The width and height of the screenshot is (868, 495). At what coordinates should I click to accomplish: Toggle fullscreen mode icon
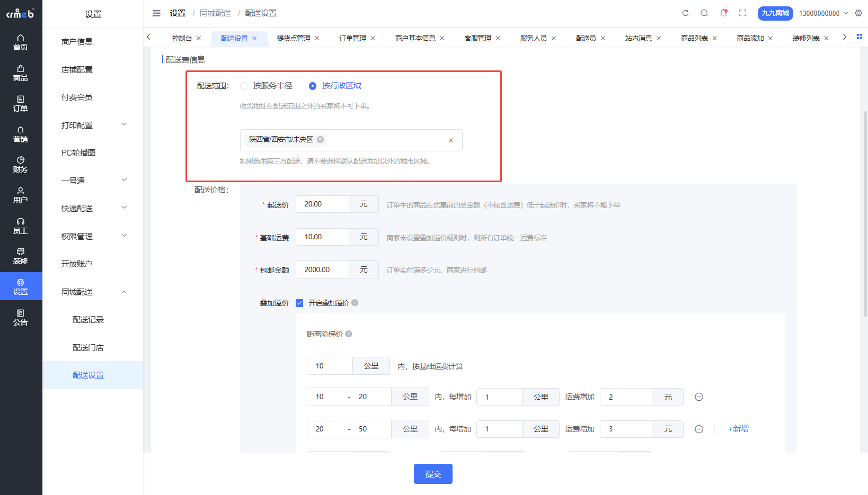[x=742, y=13]
